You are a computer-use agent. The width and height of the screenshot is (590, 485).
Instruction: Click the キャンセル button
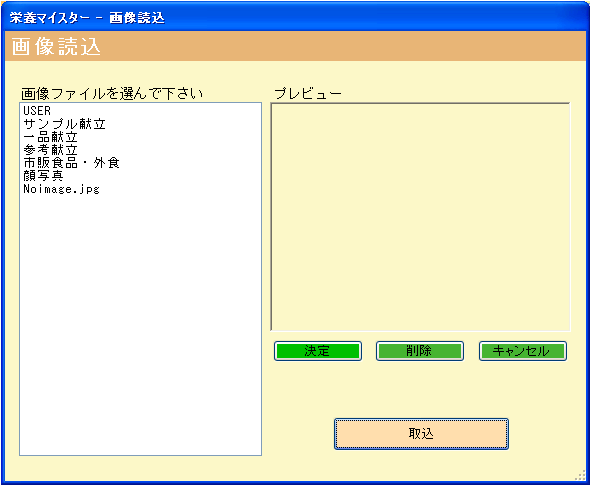(x=523, y=351)
